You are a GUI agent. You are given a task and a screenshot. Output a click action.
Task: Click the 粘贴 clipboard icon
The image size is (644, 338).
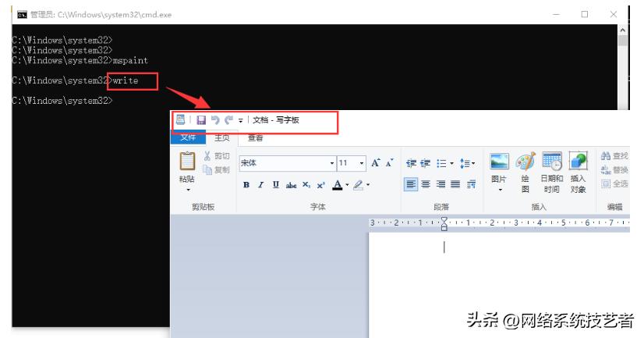[x=187, y=161]
